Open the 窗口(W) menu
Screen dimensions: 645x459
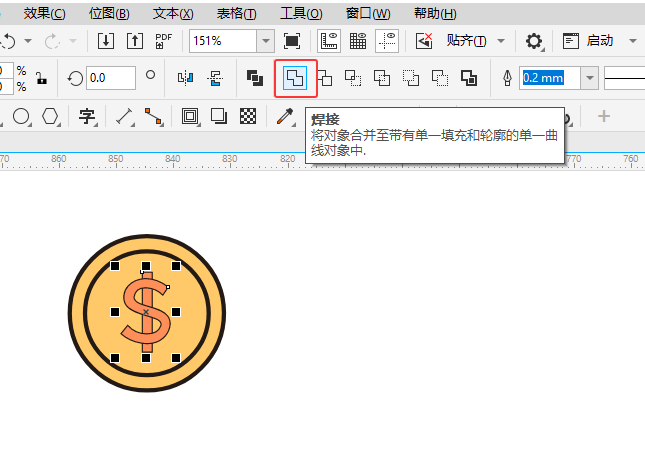click(368, 14)
